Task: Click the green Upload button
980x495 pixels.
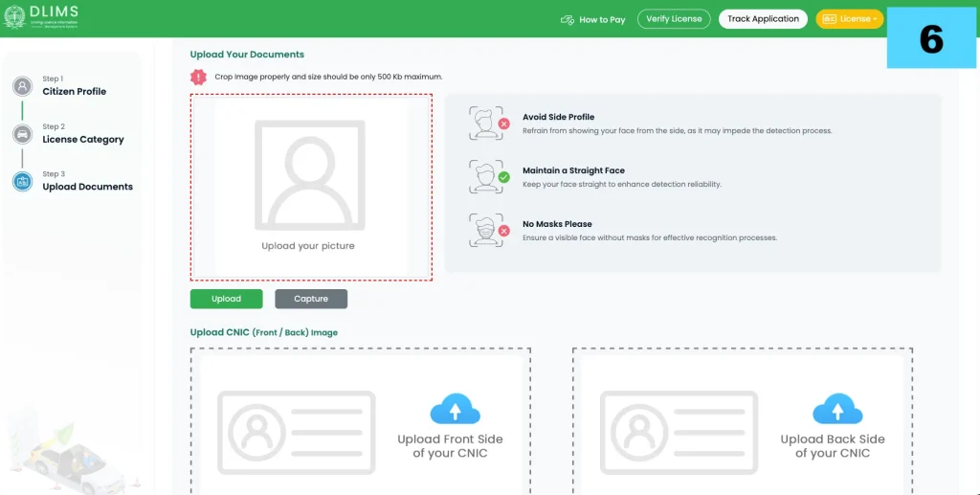Action: point(226,299)
